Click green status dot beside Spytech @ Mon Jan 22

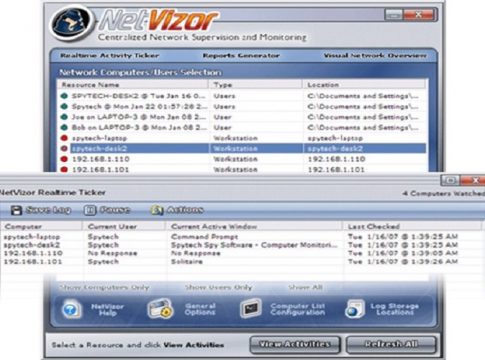pos(64,107)
